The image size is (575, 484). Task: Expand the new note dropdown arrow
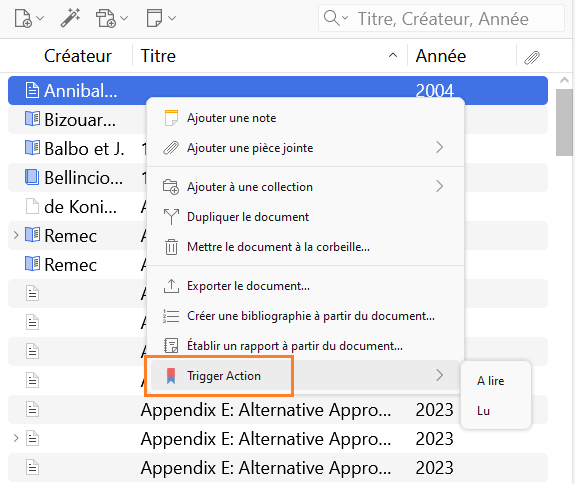click(172, 18)
